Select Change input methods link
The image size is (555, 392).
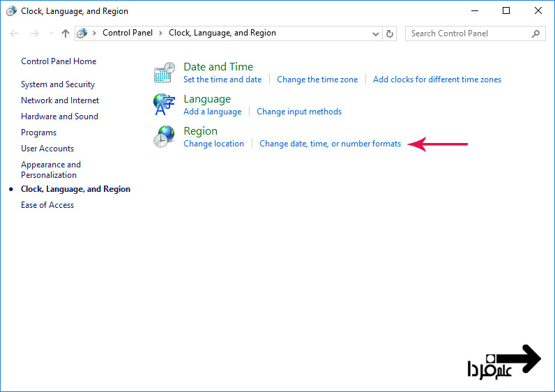coord(299,112)
